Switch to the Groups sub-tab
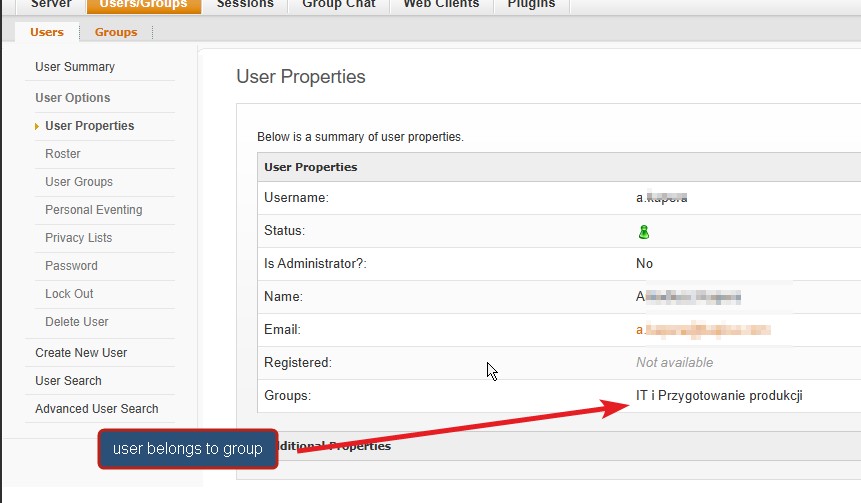Image resolution: width=861 pixels, height=503 pixels. (x=116, y=32)
